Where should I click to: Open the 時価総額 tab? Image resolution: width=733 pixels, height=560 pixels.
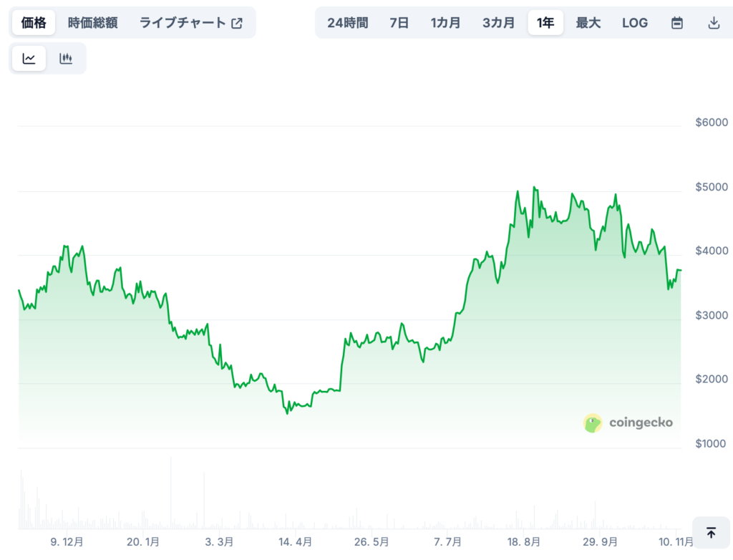pos(92,22)
